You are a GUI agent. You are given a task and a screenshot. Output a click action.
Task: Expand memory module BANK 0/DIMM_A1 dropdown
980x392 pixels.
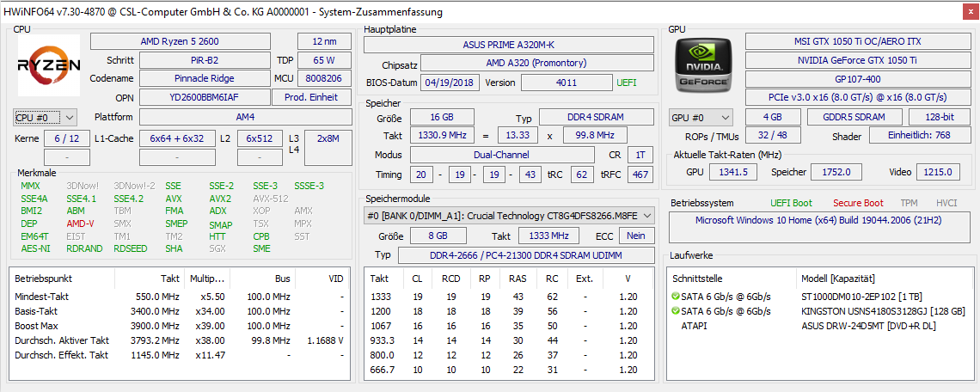click(x=510, y=216)
